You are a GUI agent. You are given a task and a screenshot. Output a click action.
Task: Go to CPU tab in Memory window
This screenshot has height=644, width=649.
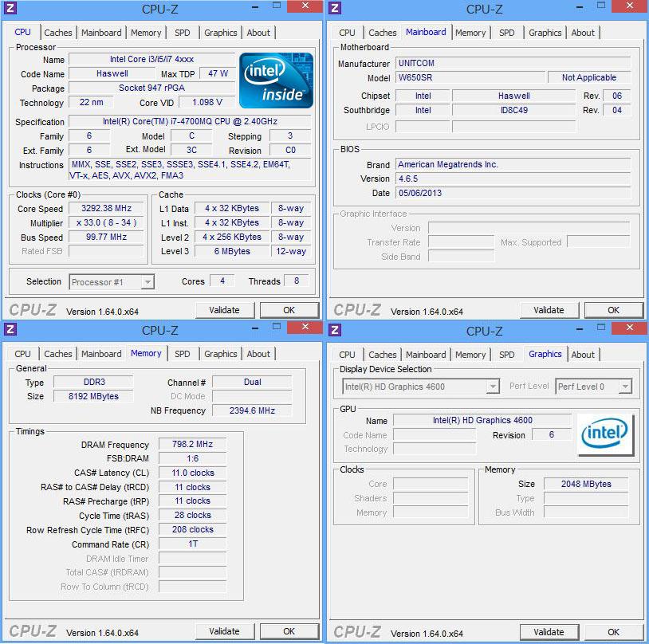pyautogui.click(x=22, y=354)
